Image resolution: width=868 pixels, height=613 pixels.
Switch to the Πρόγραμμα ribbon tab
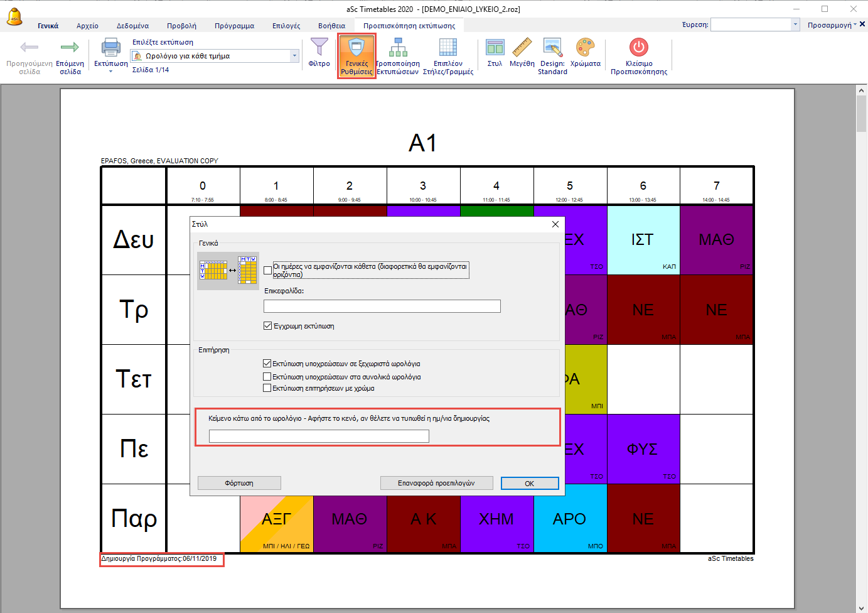coord(234,26)
